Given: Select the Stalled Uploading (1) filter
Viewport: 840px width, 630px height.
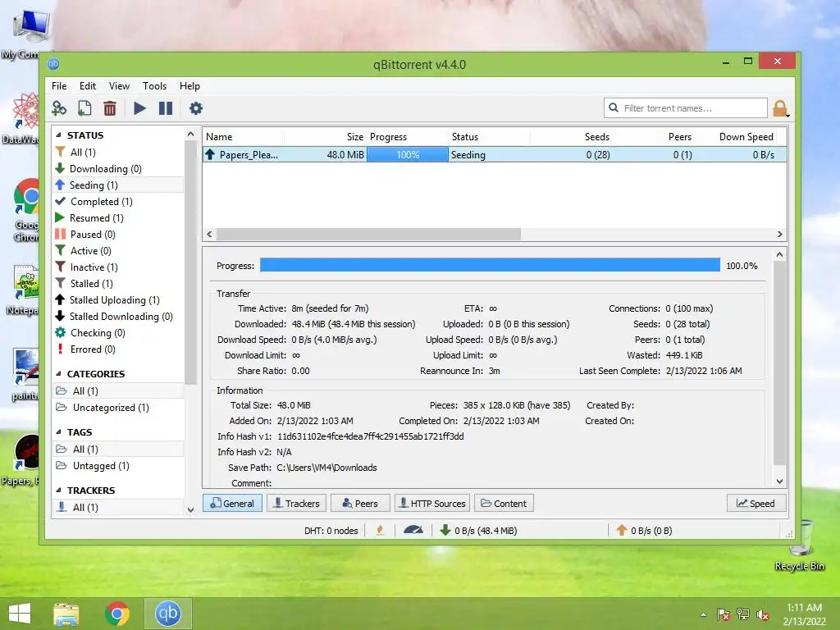Looking at the screenshot, I should (118, 300).
